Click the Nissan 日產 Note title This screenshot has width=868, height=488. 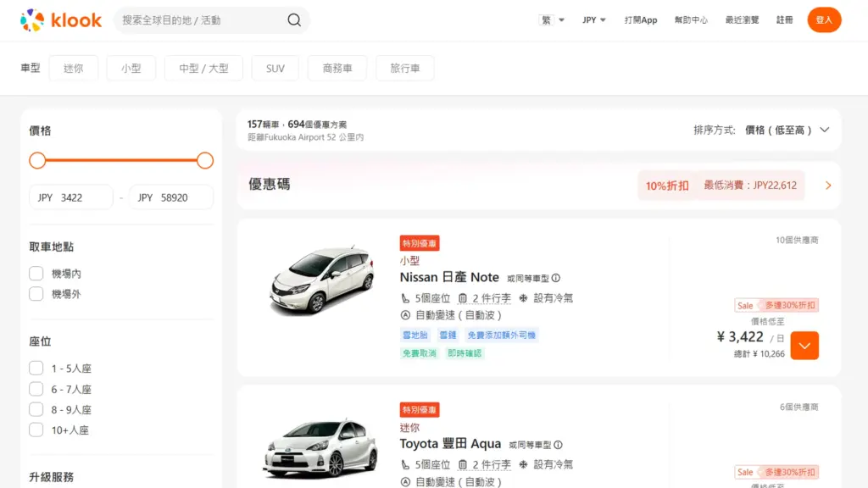coord(449,277)
